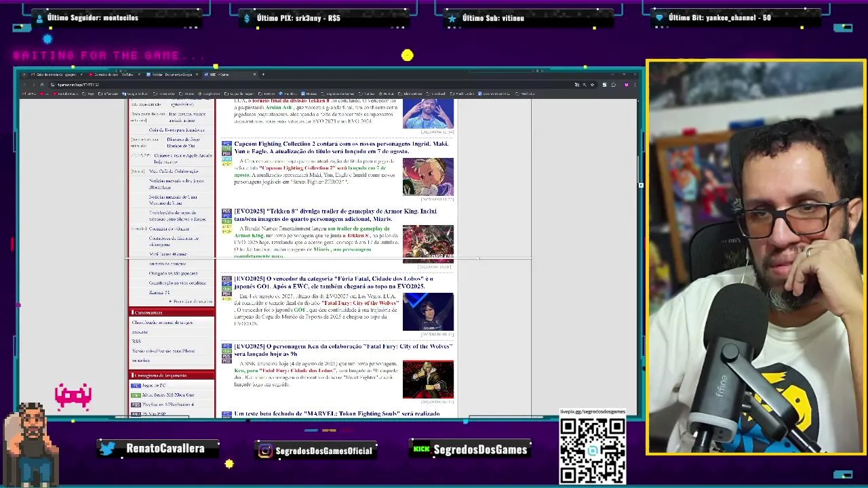This screenshot has height=488, width=868.
Task: Click the Ken character artwork thumbnail
Action: pyautogui.click(x=428, y=380)
